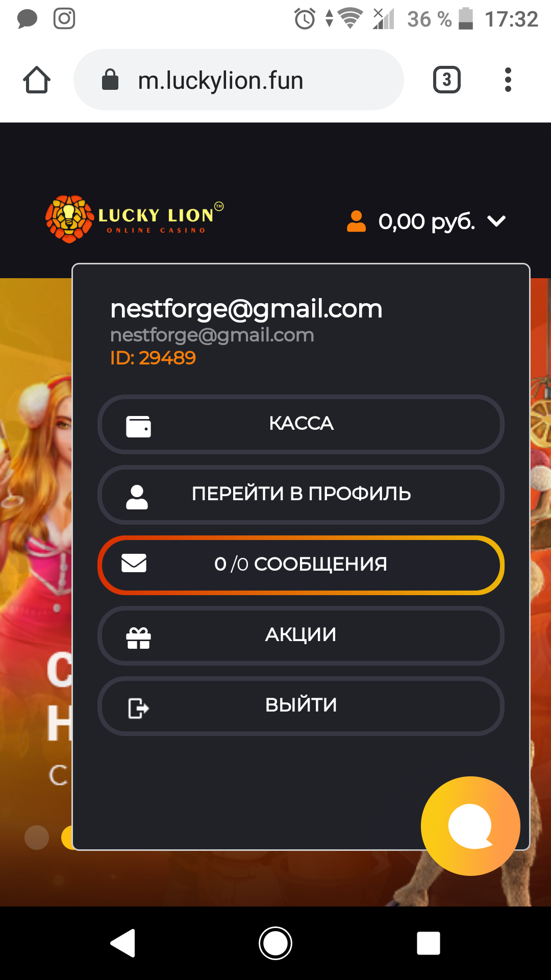Tap the 0,00 руб. balance dropdown
This screenshot has height=980, width=551.
pyautogui.click(x=427, y=222)
